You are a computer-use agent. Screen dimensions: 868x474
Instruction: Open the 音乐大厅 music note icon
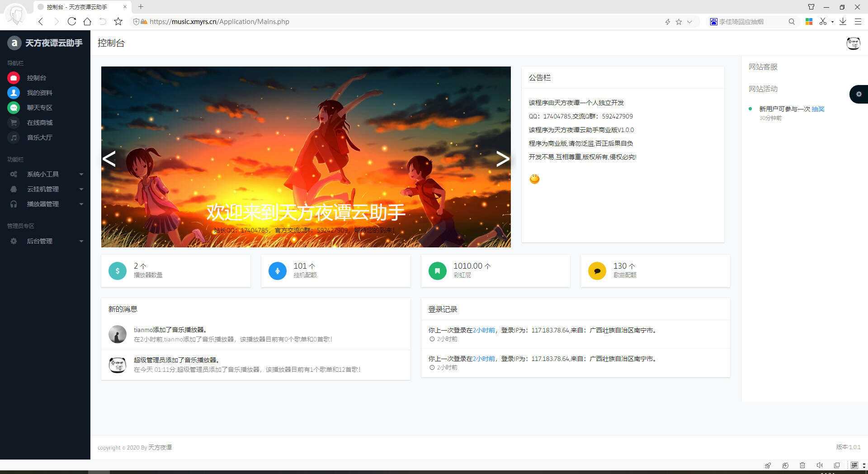click(14, 137)
